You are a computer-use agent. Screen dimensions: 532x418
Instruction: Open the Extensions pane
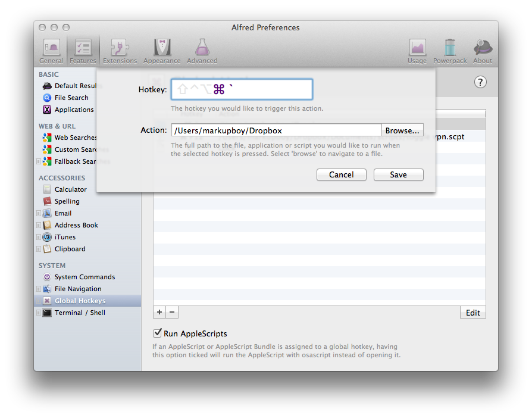tap(120, 51)
